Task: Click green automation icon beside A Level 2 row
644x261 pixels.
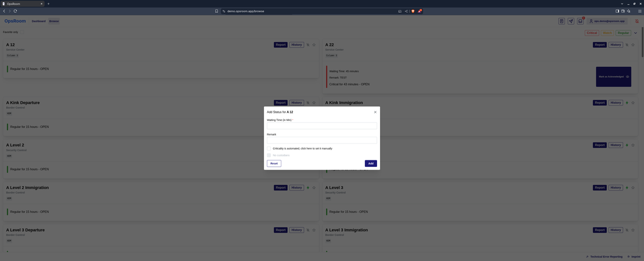Action: (x=627, y=145)
